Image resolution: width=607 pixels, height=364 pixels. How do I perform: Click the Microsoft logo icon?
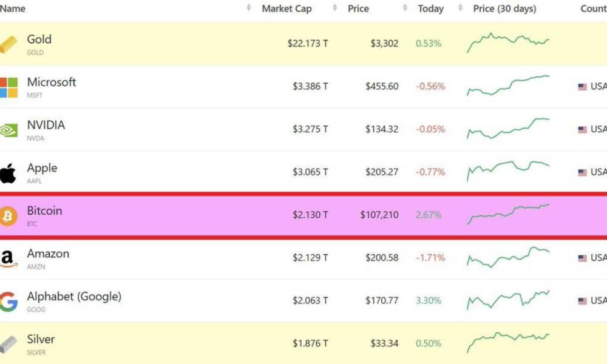pos(8,87)
